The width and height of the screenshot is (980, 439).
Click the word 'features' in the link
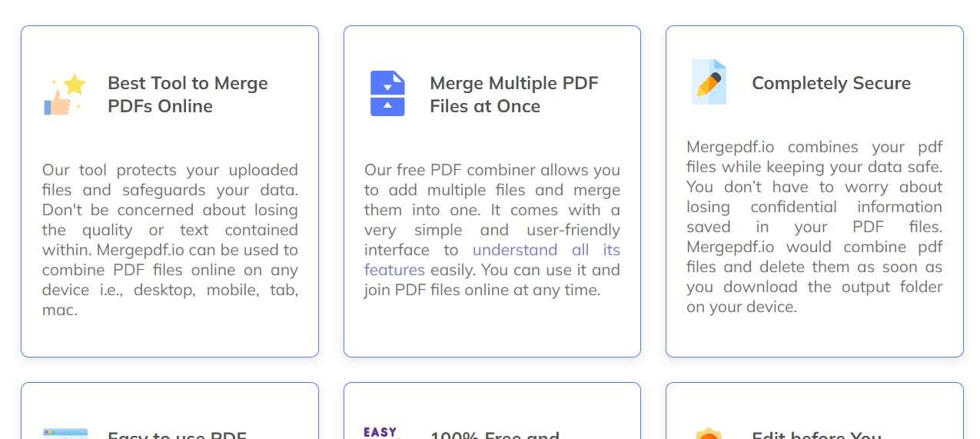394,270
